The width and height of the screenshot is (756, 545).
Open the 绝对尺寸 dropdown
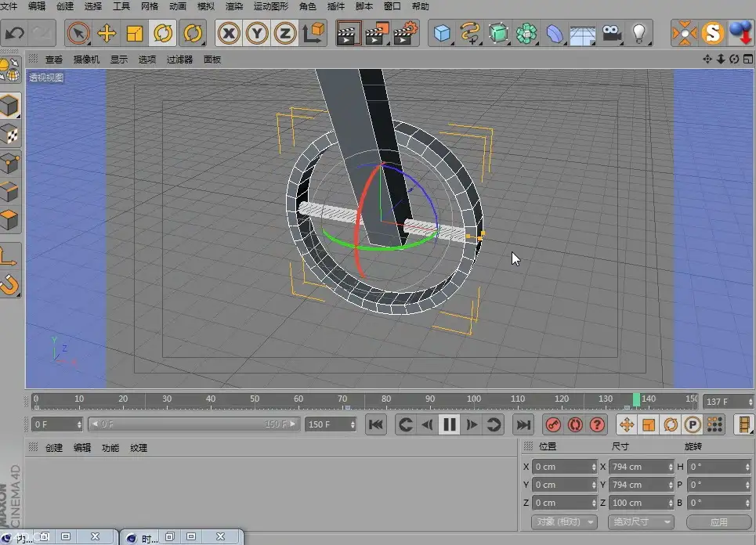point(641,522)
